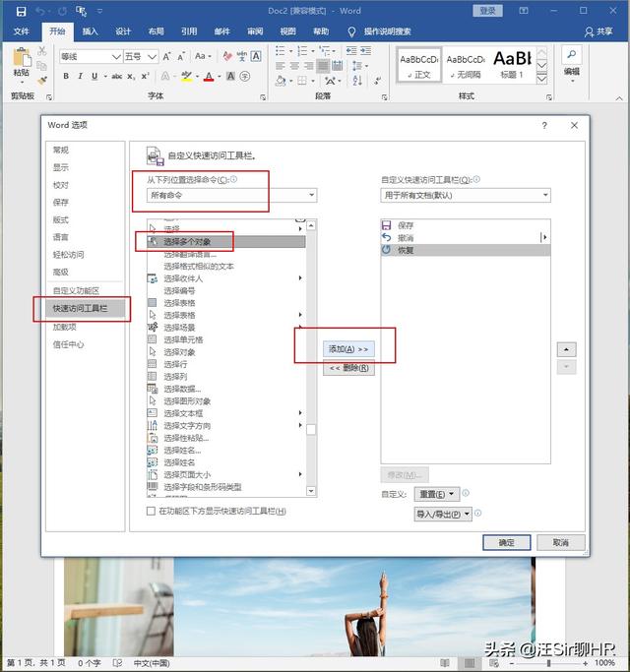Click the Paste icon in the ribbon
630x672 pixels.
click(x=22, y=57)
